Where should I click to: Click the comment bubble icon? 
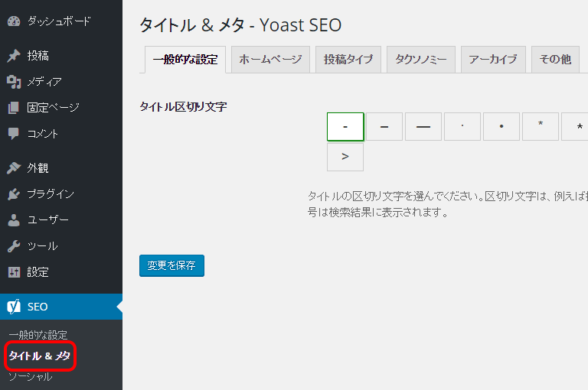pyautogui.click(x=14, y=134)
